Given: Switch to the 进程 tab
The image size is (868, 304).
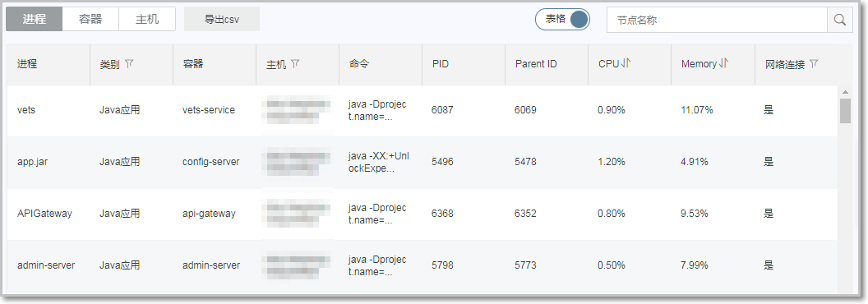Looking at the screenshot, I should pyautogui.click(x=35, y=20).
